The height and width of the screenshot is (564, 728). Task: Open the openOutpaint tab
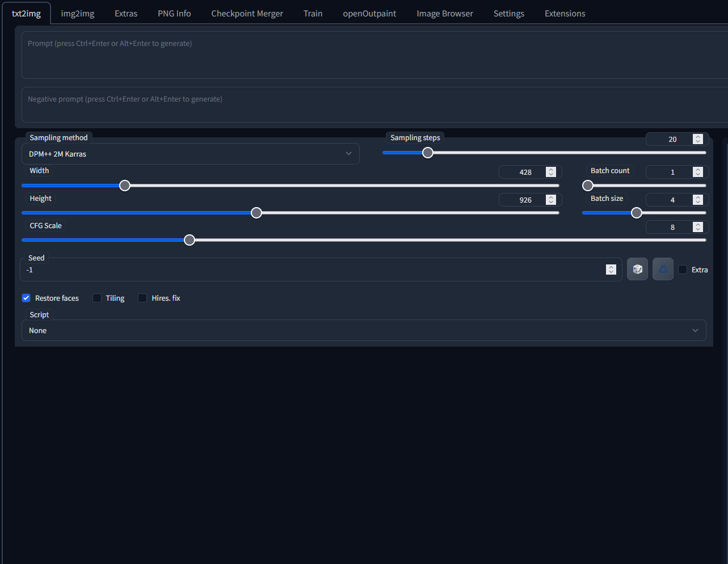pyautogui.click(x=369, y=14)
